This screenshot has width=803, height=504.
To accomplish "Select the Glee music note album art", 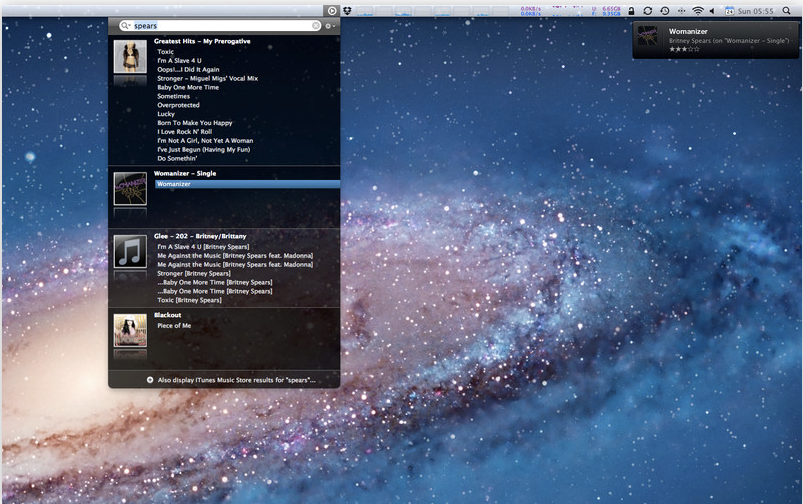I will 130,251.
